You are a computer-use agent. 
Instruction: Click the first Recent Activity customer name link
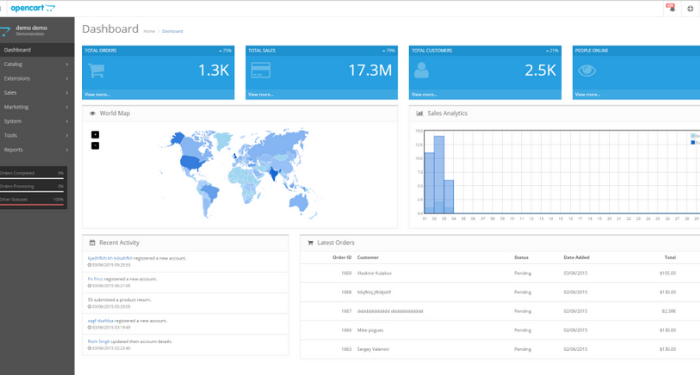pyautogui.click(x=110, y=258)
